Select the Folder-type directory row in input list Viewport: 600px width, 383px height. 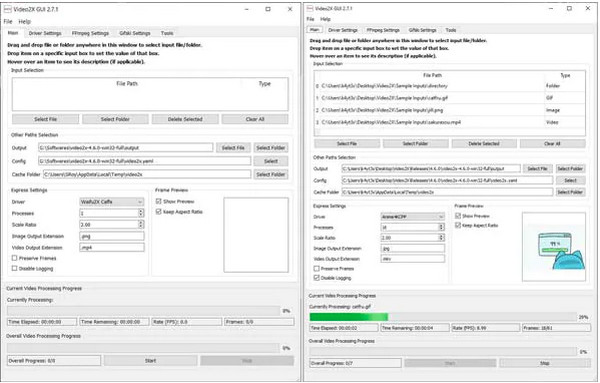[450, 86]
